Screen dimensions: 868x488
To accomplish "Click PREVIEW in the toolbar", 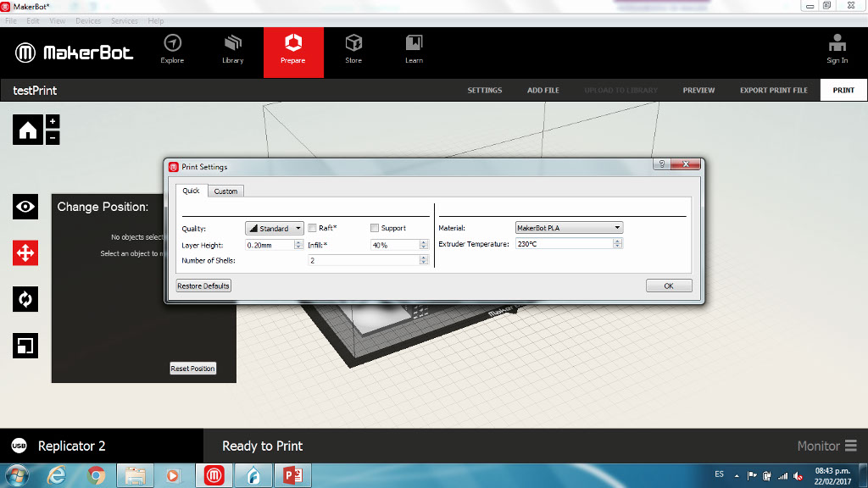I will [x=698, y=90].
